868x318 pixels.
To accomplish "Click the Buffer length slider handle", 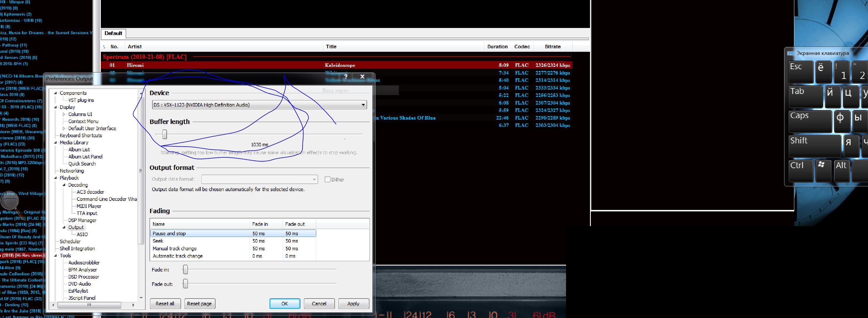I will (165, 134).
